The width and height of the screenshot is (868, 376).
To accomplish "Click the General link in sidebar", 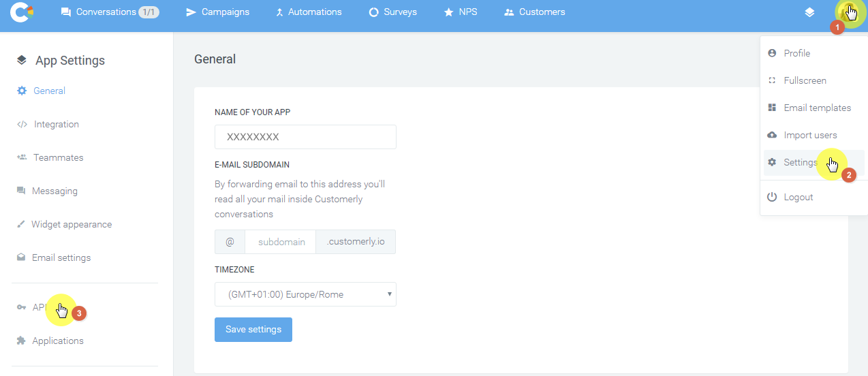I will pos(49,91).
